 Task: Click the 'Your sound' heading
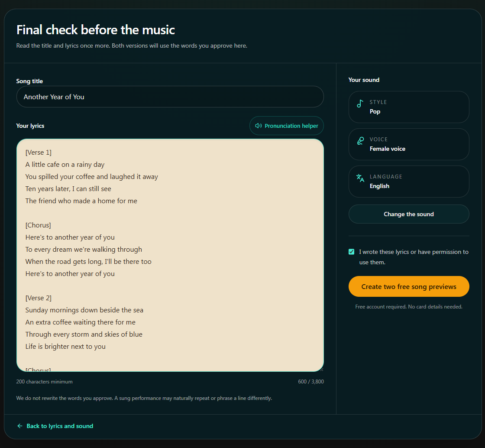(364, 80)
